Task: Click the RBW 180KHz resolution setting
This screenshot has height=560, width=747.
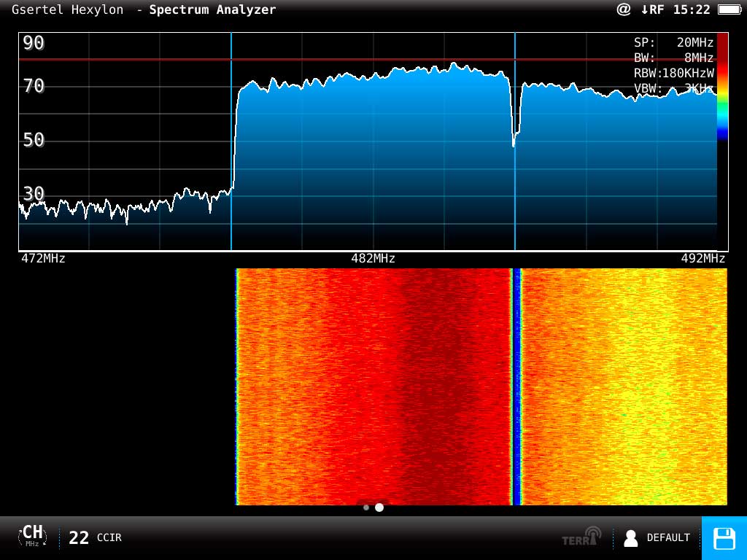Action: tap(673, 73)
